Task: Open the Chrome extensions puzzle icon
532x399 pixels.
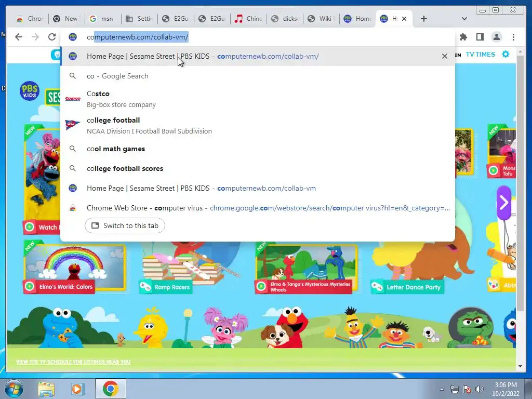Action: (x=463, y=37)
